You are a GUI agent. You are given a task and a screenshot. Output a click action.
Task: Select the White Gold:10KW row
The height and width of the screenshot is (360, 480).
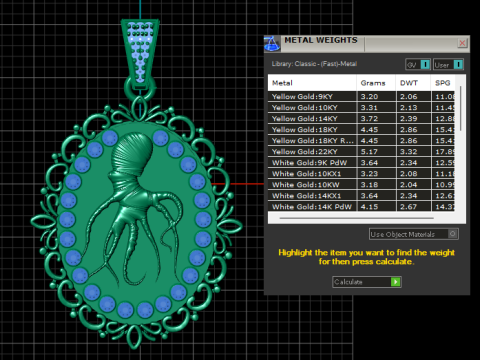tap(361, 185)
